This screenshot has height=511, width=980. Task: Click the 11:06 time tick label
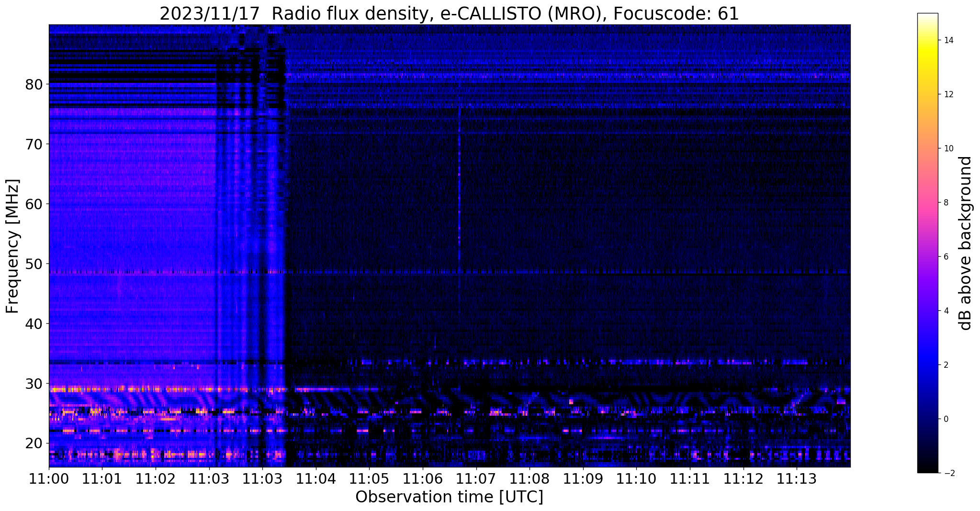(x=422, y=478)
